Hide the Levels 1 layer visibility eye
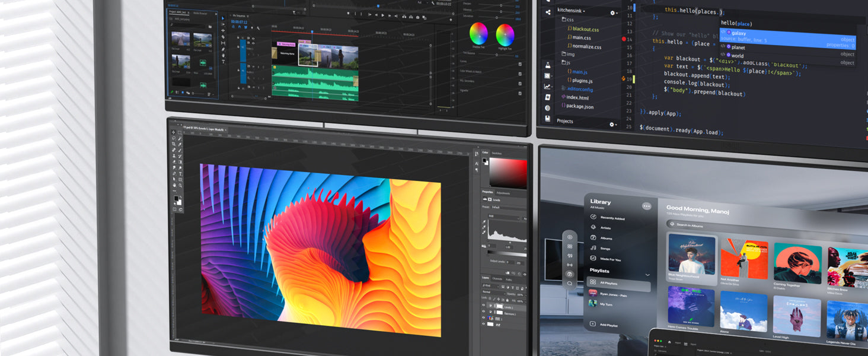 pos(483,306)
